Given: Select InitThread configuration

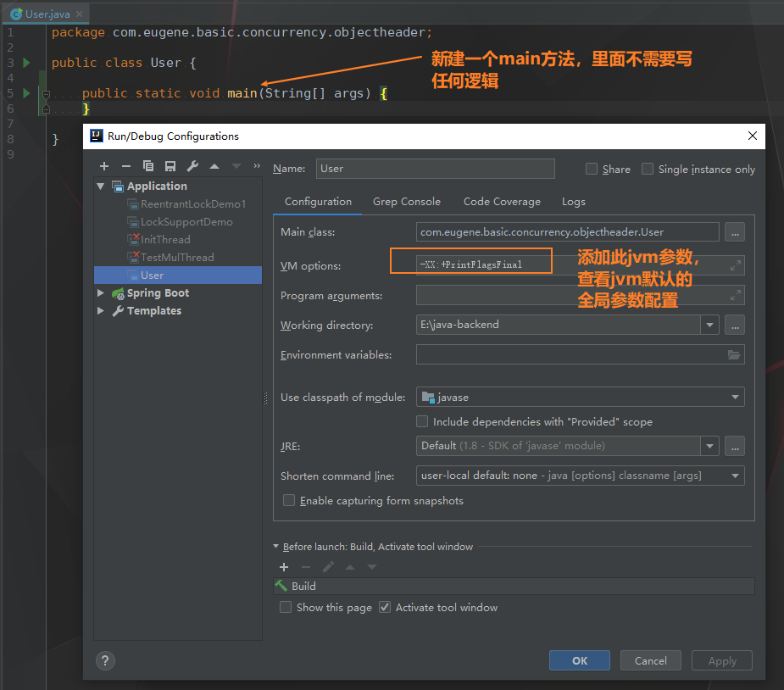Looking at the screenshot, I should 165,240.
